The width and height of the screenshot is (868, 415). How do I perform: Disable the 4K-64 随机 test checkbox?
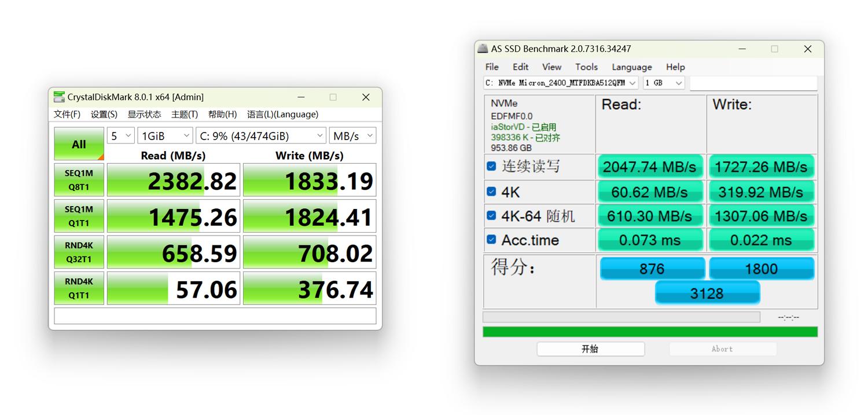point(491,216)
